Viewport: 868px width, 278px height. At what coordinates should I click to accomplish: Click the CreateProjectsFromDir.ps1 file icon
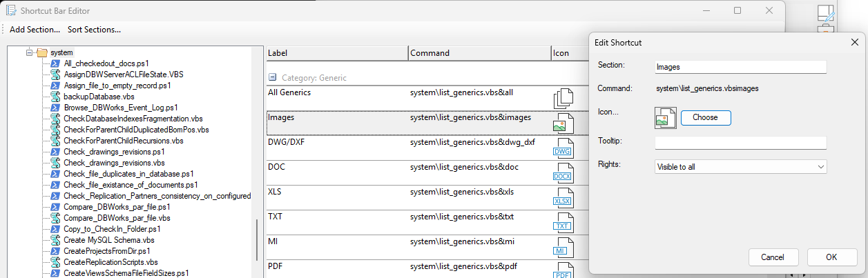[55, 251]
